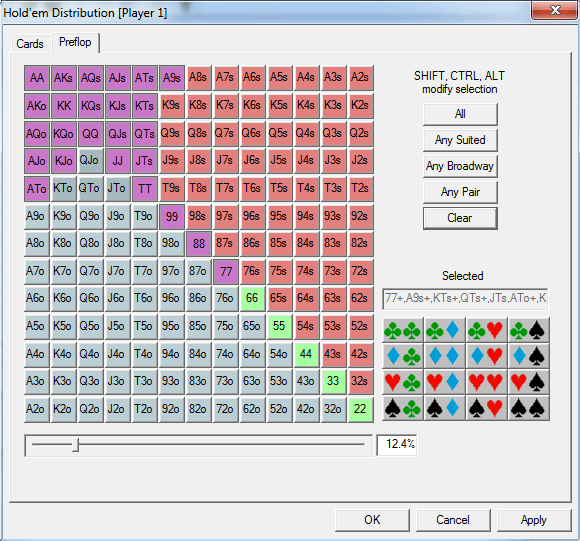The height and width of the screenshot is (541, 580).
Task: Toggle the 77 pocket pair cell
Action: pyautogui.click(x=226, y=271)
